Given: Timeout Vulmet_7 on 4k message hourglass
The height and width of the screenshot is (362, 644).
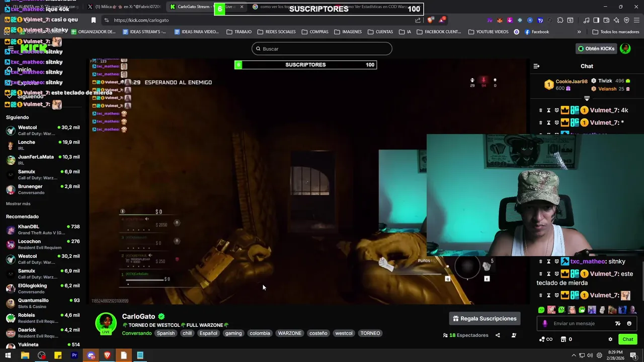Looking at the screenshot, I should tap(548, 110).
